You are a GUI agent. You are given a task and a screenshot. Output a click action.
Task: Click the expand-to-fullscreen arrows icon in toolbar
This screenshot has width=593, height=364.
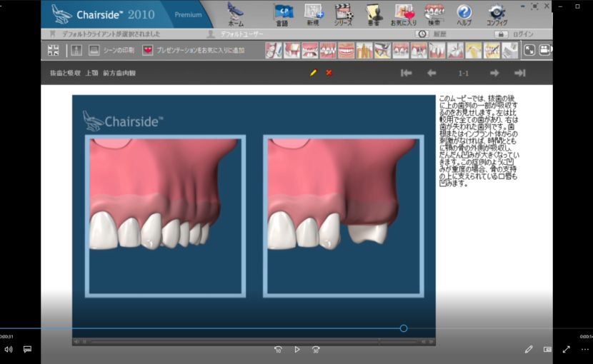529,50
